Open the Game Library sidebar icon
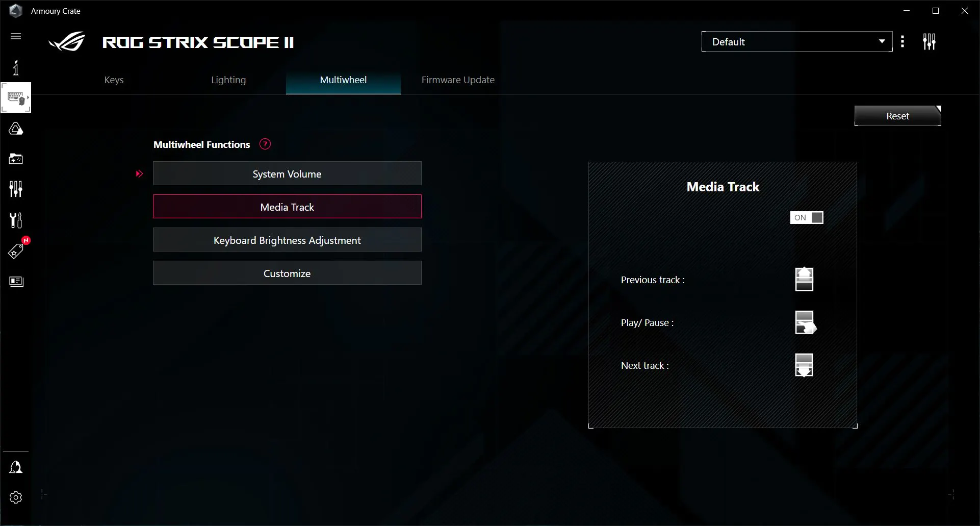The width and height of the screenshot is (980, 526). point(16,159)
